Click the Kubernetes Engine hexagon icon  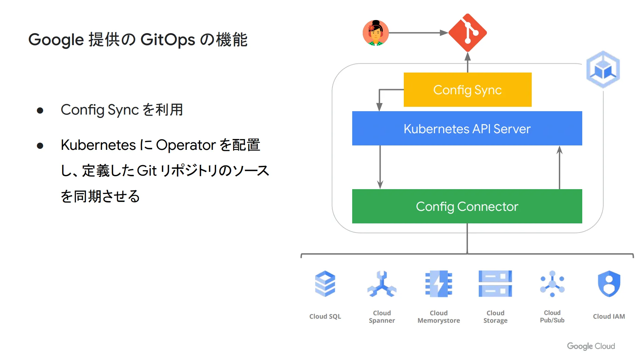coord(603,69)
